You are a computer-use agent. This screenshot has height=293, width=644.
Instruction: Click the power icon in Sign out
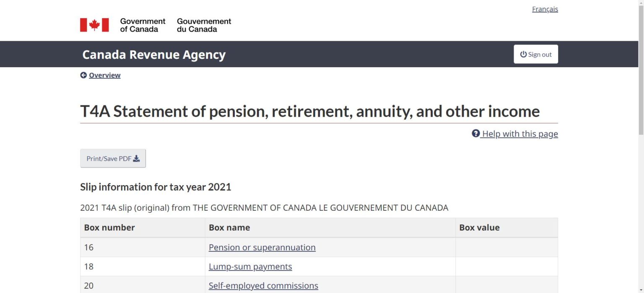tap(523, 54)
